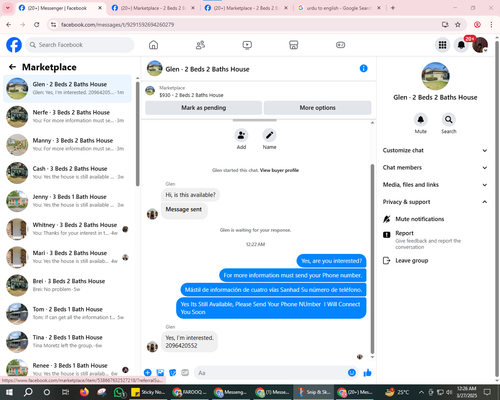Click the message text field Aa
This screenshot has width=500, height=400.
271,373
